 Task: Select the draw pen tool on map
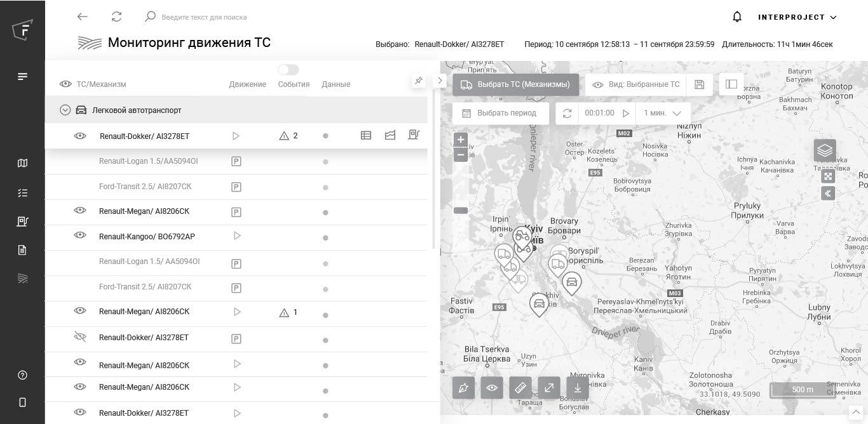tap(464, 388)
